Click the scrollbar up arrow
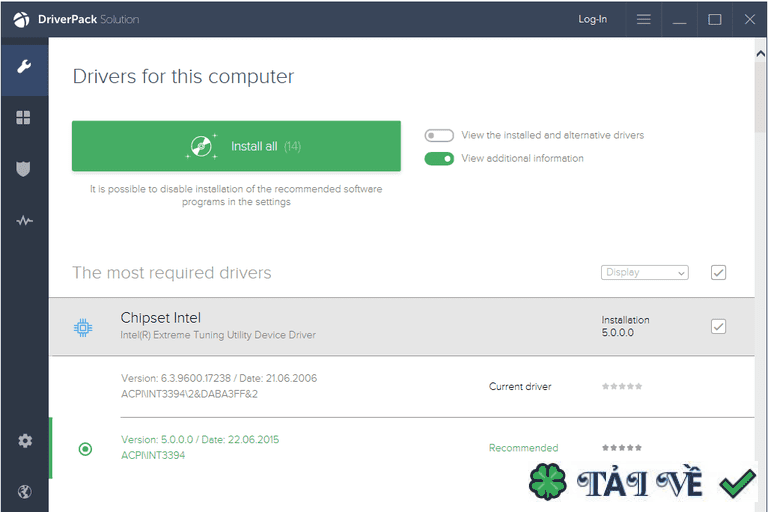Screen dimensions: 768x512 [760, 53]
